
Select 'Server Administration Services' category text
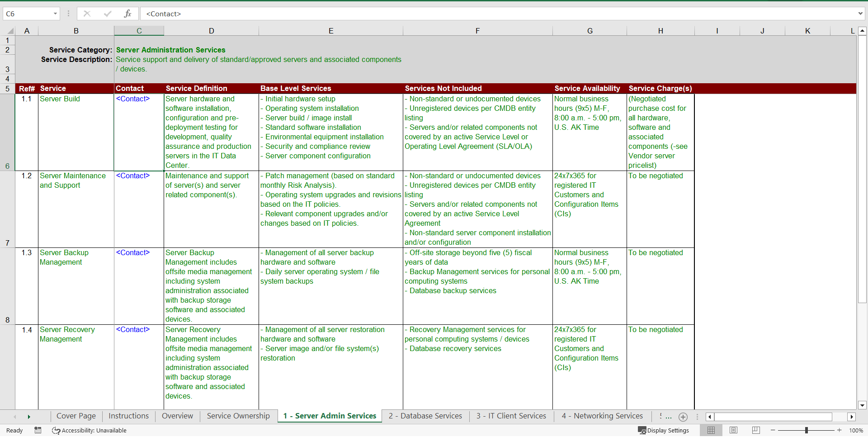click(x=170, y=50)
